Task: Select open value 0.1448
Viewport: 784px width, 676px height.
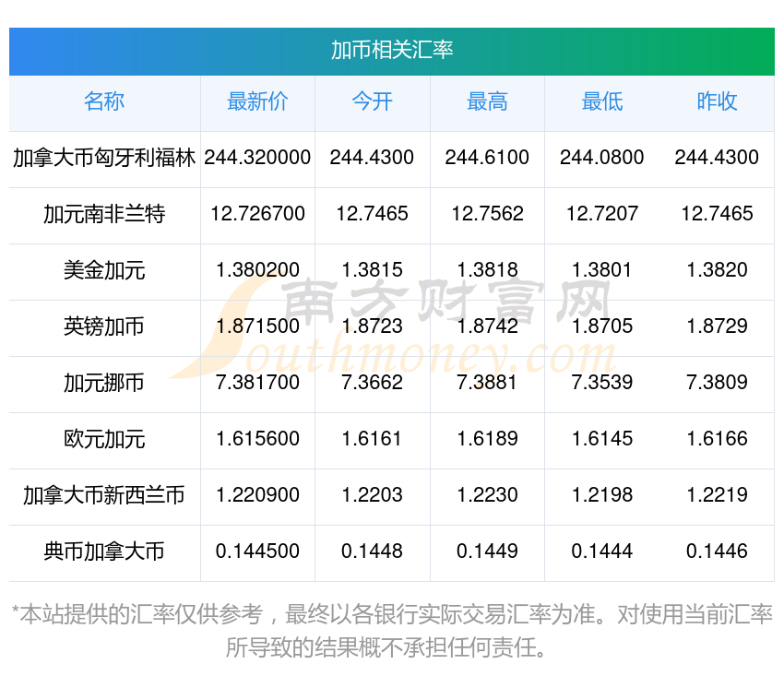Action: coord(372,551)
